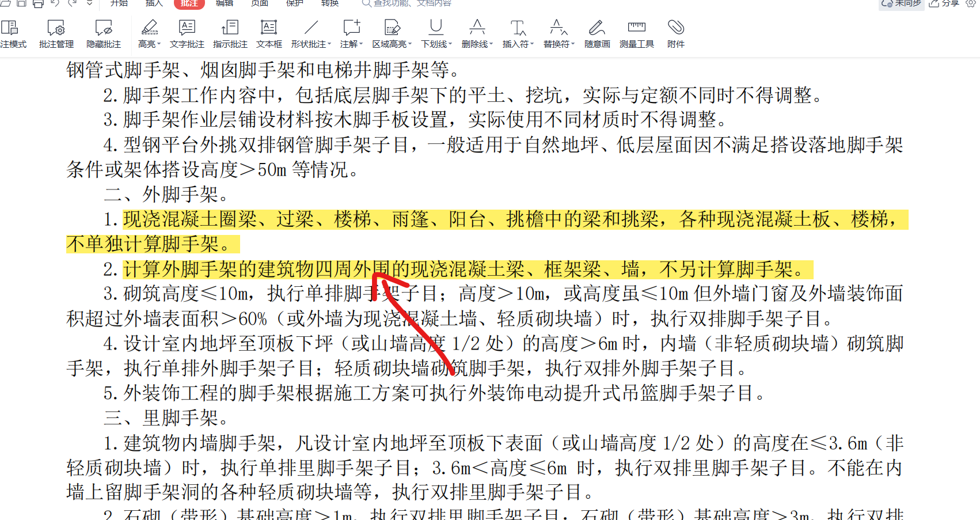Click line starting 5. 外装饰工程的脚手架
This screenshot has height=520, width=980.
pyautogui.click(x=435, y=393)
